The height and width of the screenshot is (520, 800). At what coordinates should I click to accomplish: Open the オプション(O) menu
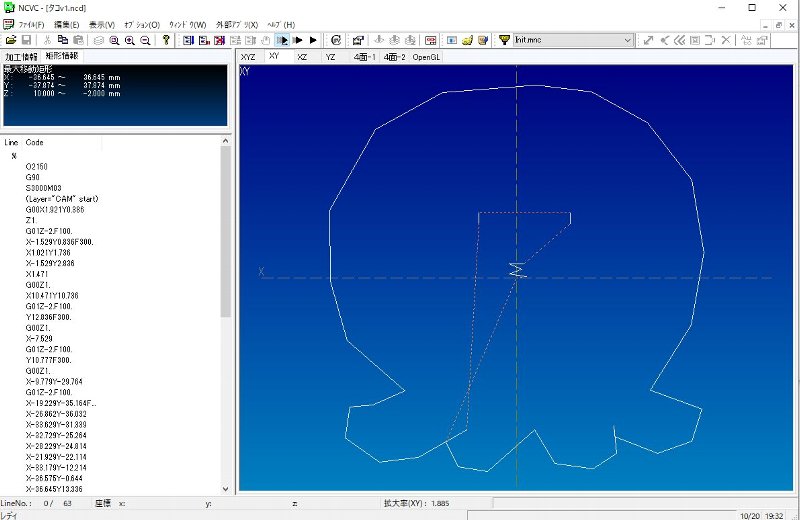141,24
